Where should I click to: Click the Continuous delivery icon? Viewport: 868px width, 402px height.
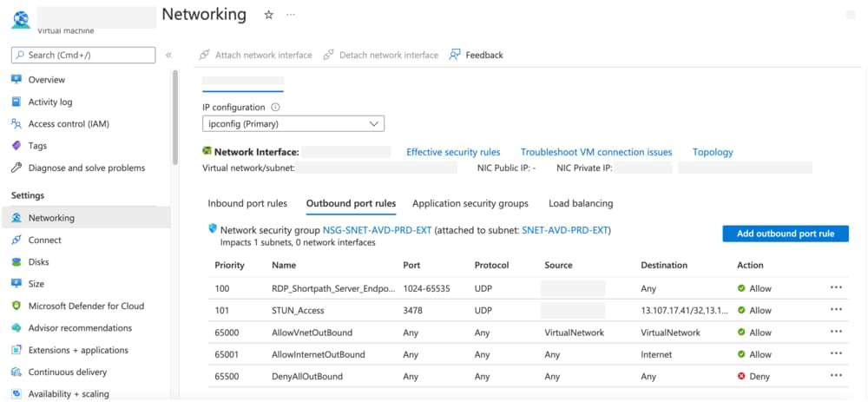point(16,372)
